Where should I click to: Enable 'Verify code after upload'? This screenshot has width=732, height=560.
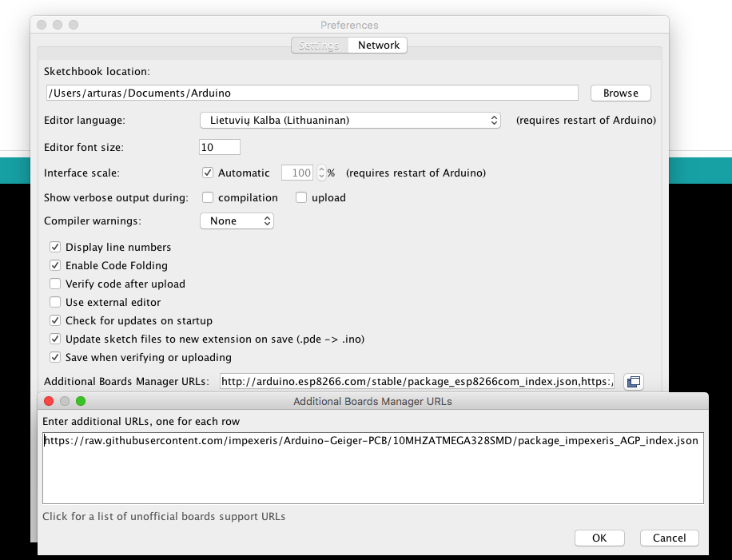[54, 284]
